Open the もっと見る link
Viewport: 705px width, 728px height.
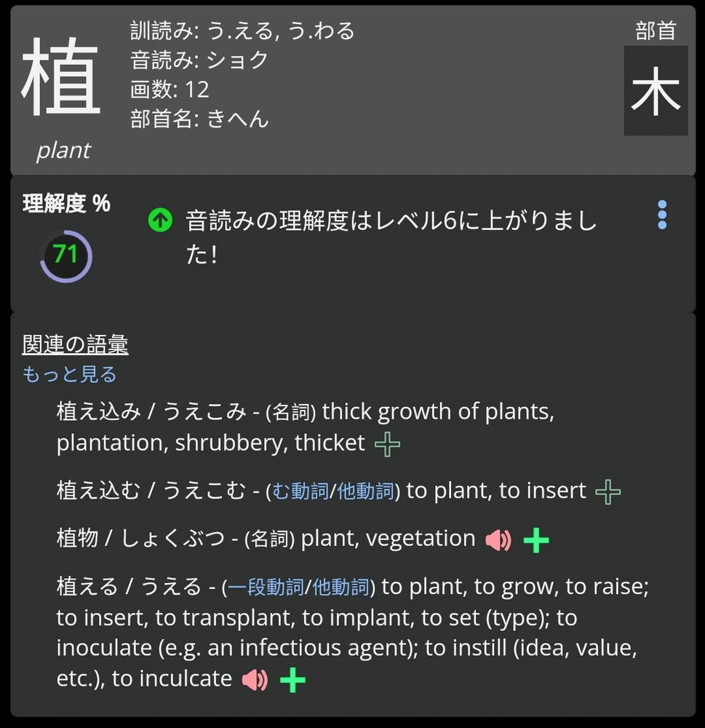coord(69,373)
